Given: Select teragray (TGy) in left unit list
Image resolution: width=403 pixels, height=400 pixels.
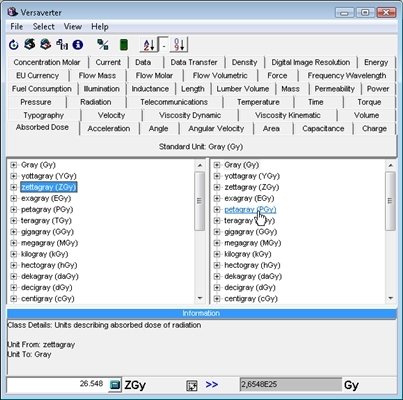Looking at the screenshot, I should [46, 221].
